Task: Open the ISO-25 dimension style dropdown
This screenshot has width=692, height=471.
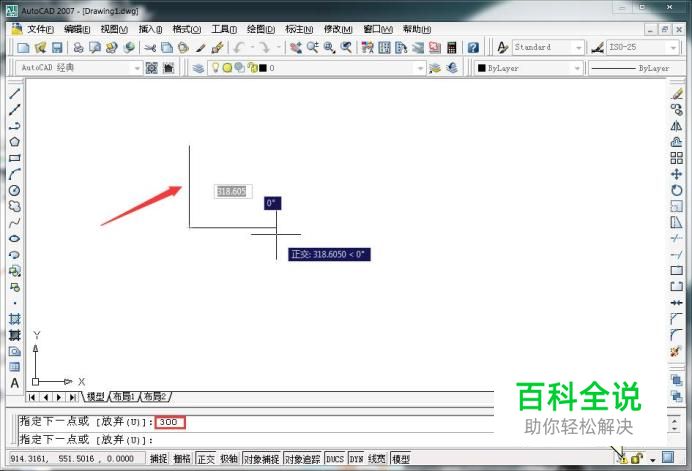Action: 673,47
